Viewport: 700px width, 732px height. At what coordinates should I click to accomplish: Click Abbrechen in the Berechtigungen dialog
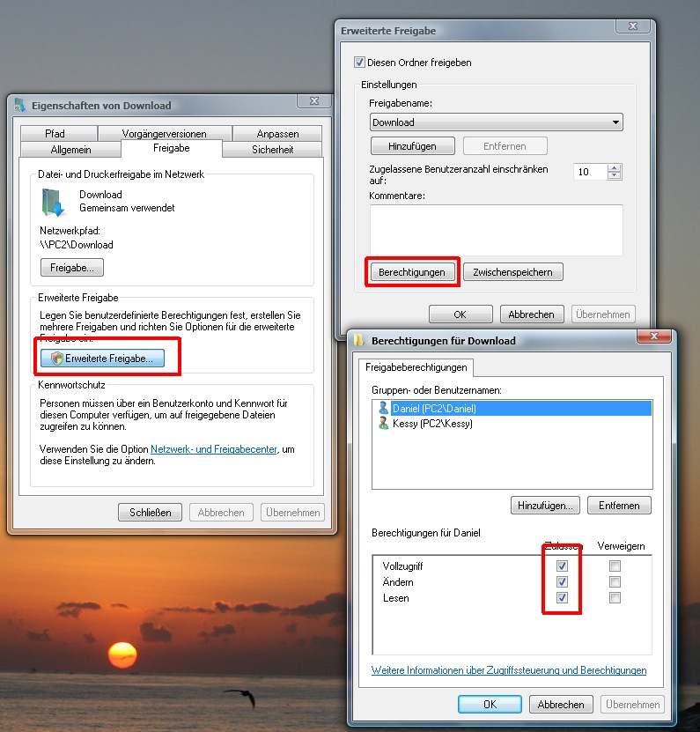(561, 704)
